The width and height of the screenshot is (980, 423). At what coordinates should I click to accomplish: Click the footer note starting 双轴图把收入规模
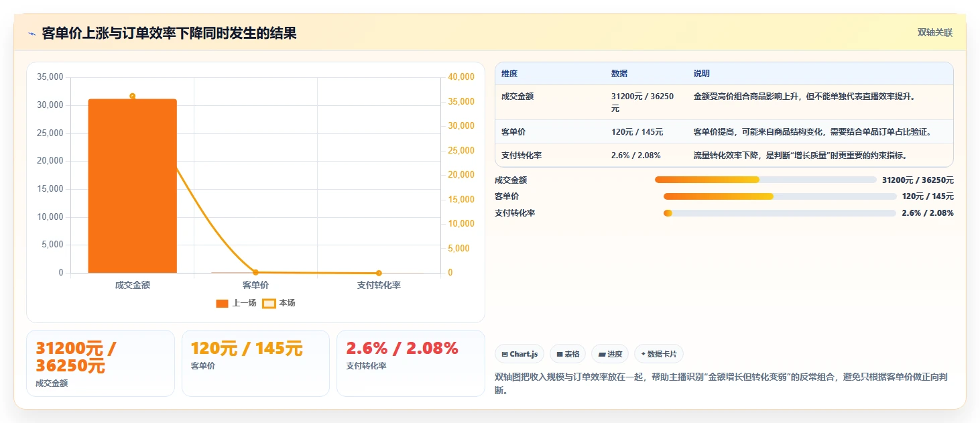point(721,383)
